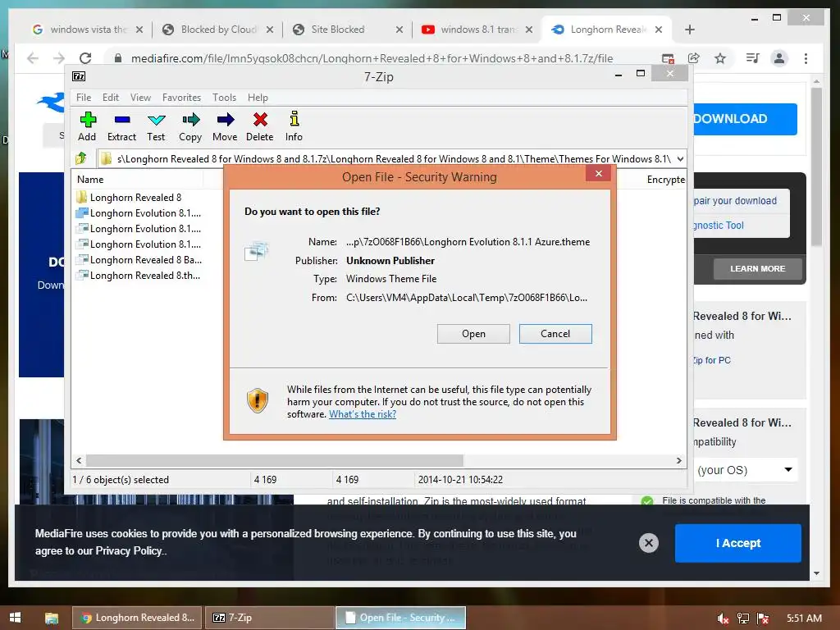This screenshot has width=840, height=630.
Task: Open Chrome media control icon
Action: click(752, 58)
